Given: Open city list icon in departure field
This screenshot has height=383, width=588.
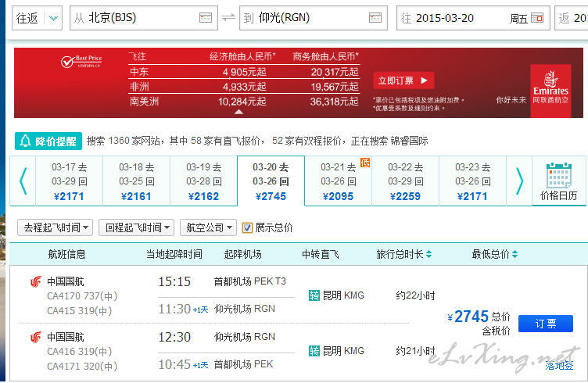Looking at the screenshot, I should [206, 18].
